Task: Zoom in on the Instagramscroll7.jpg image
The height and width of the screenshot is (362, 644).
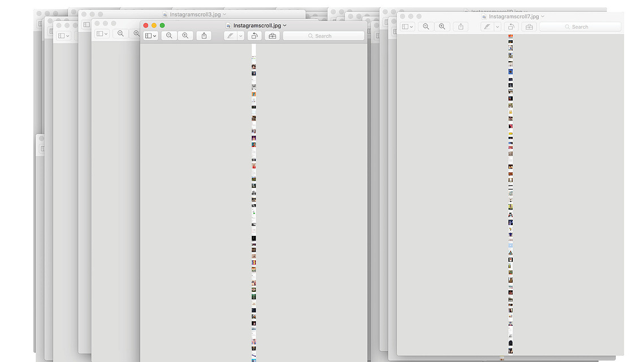Action: (442, 27)
